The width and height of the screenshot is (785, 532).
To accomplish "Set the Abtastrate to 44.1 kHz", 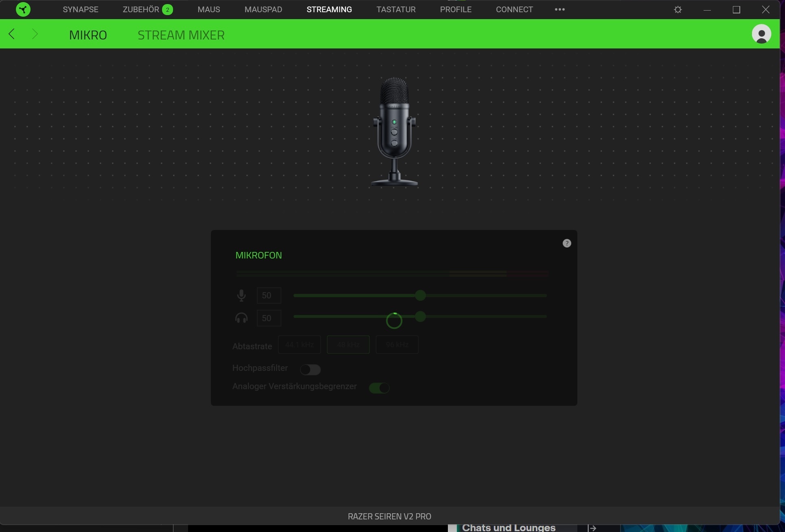I will (299, 345).
